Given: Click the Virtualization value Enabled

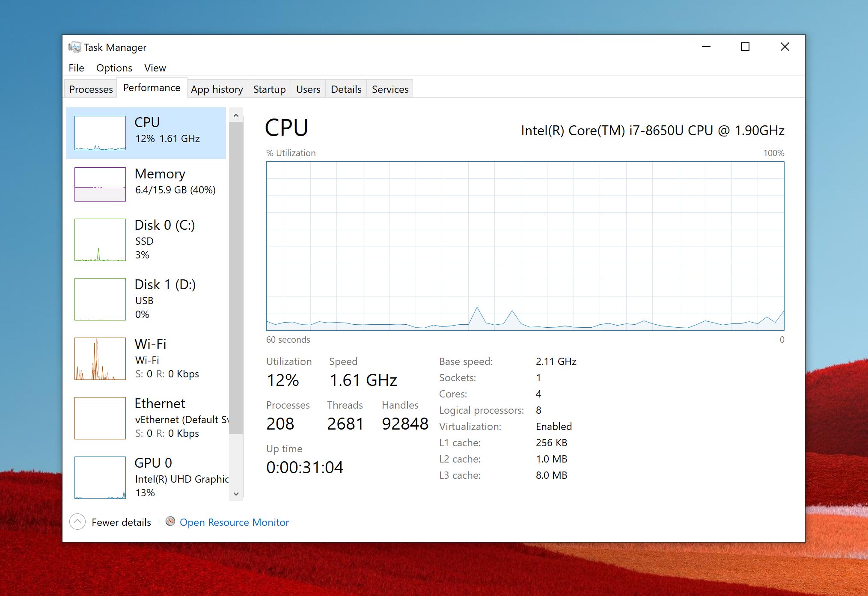Looking at the screenshot, I should [554, 427].
